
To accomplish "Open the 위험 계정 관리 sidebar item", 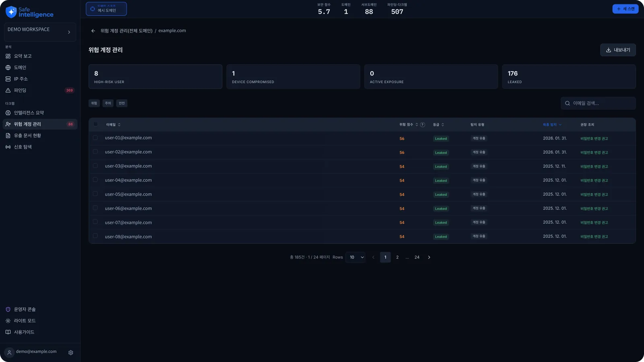I will point(40,124).
